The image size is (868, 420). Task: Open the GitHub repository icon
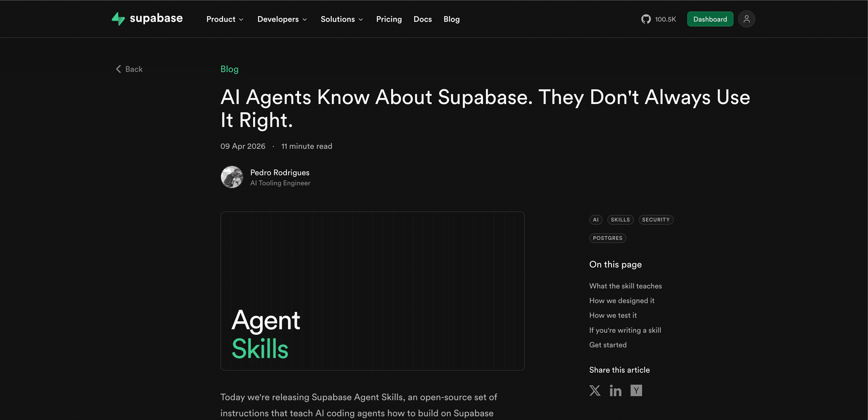646,19
